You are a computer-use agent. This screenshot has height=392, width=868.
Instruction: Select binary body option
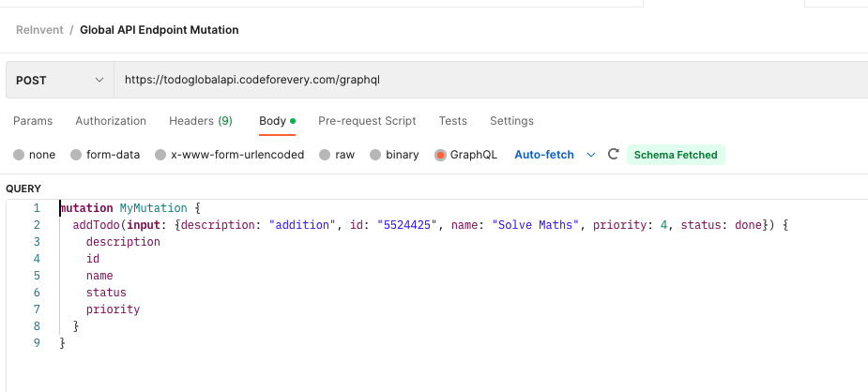coord(375,156)
